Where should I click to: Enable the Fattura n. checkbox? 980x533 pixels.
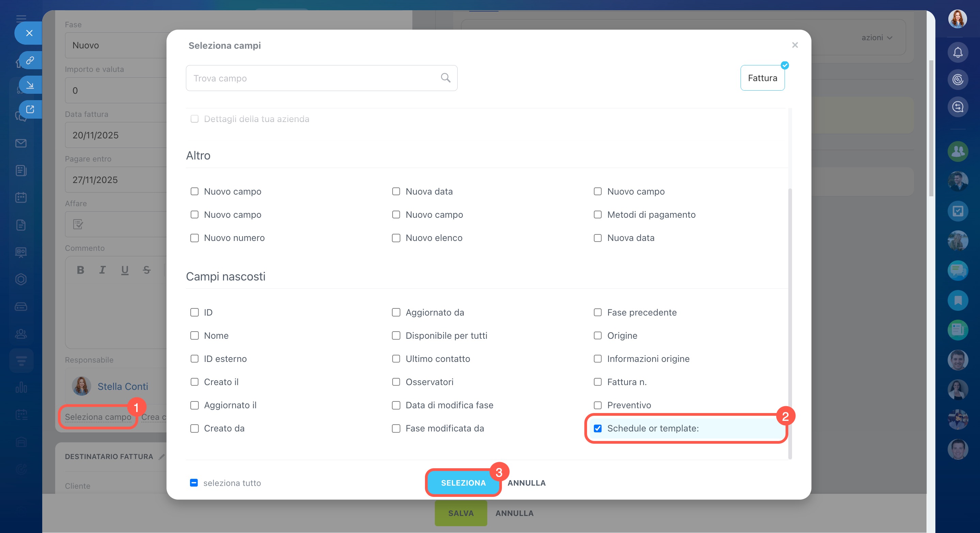pyautogui.click(x=598, y=382)
